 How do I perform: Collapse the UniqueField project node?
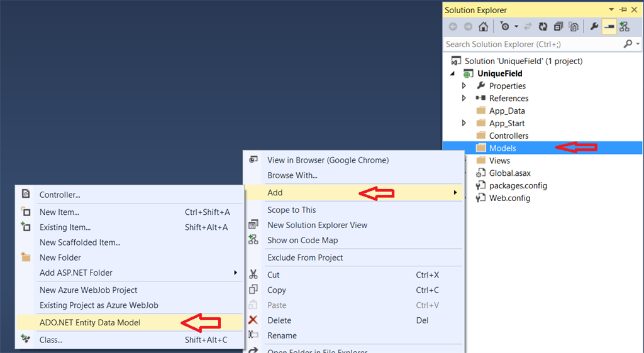[x=452, y=73]
